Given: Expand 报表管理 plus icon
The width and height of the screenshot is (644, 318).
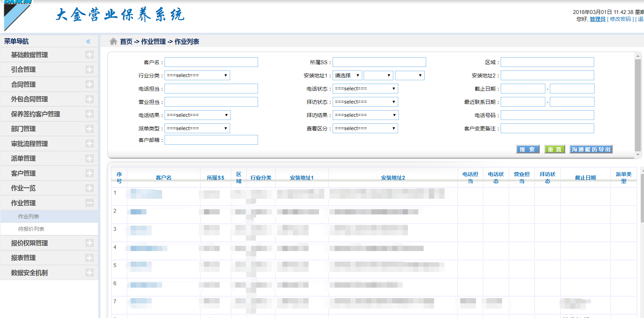Looking at the screenshot, I should click(89, 258).
